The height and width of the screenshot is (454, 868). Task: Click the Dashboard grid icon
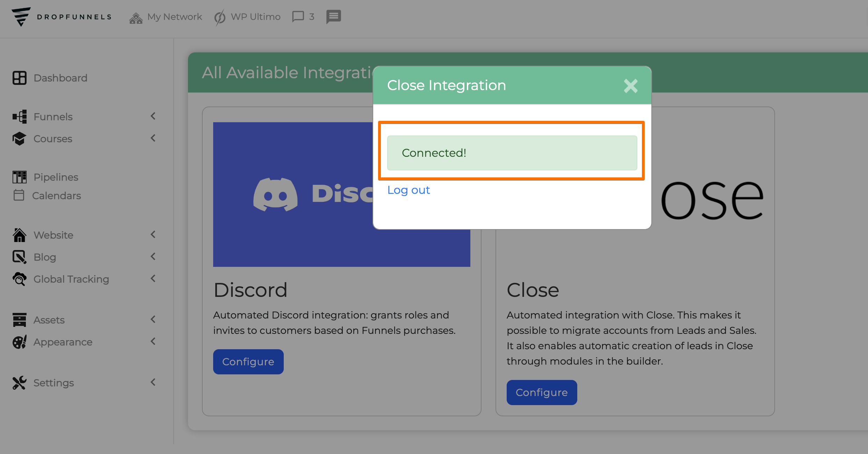20,78
